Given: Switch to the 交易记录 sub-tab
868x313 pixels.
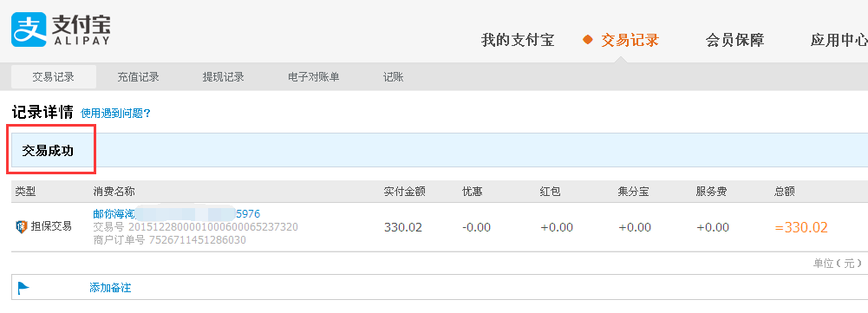Looking at the screenshot, I should [54, 77].
